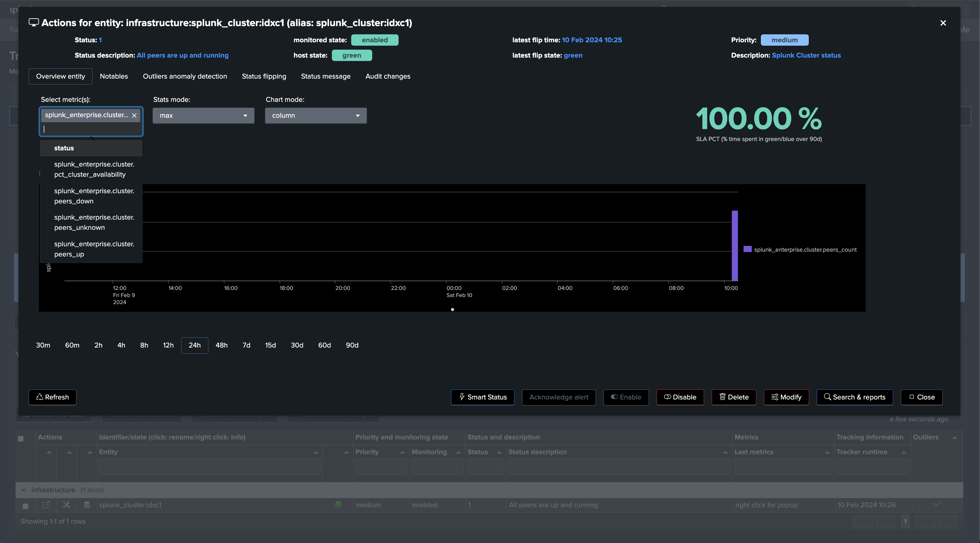Screen dimensions: 980x543
Task: Click green status dot in splunk_cluster:idxc1 row
Action: [338, 505]
